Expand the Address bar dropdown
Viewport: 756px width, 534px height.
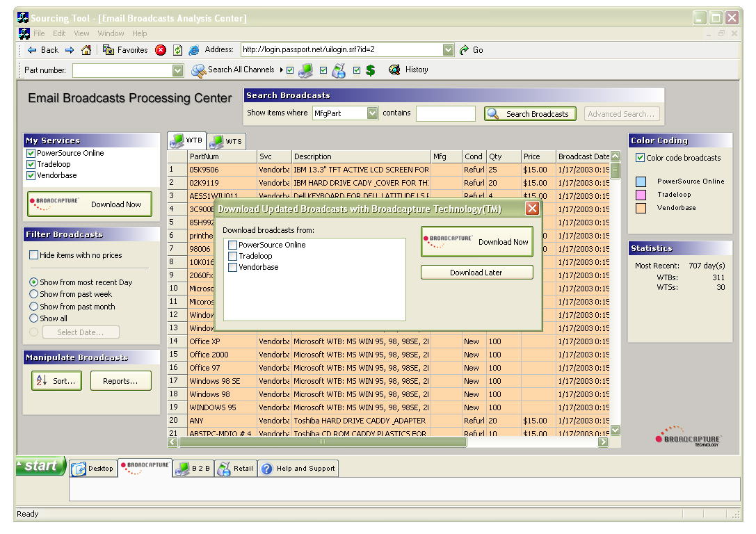pyautogui.click(x=448, y=49)
